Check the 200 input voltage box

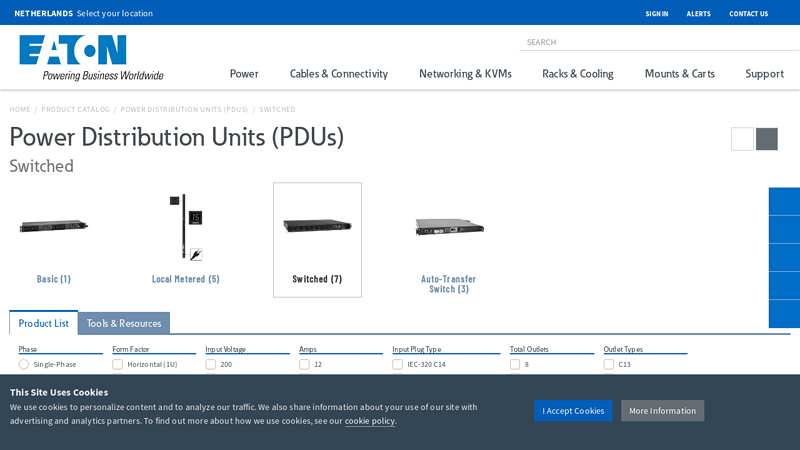[211, 364]
